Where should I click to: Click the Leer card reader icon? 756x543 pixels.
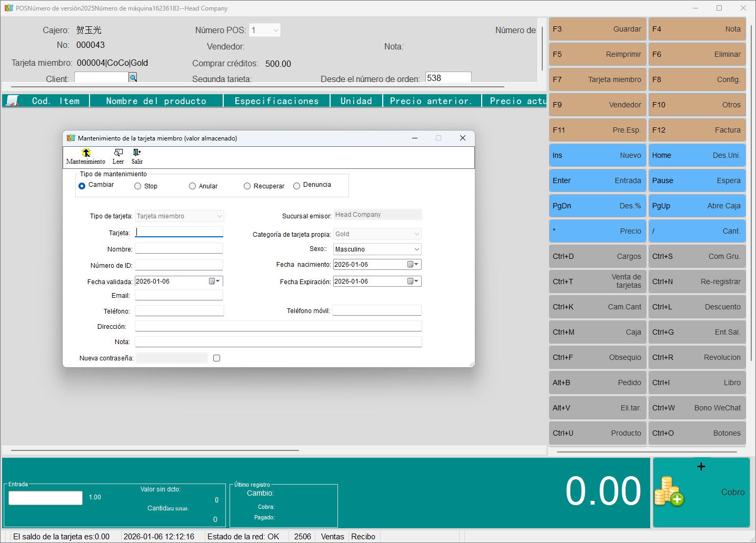click(118, 153)
